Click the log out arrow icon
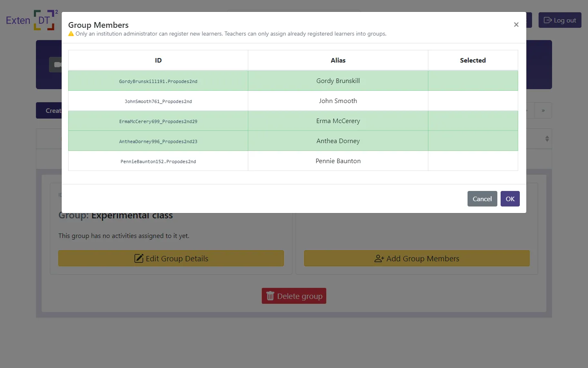The image size is (588, 368). coord(548,20)
